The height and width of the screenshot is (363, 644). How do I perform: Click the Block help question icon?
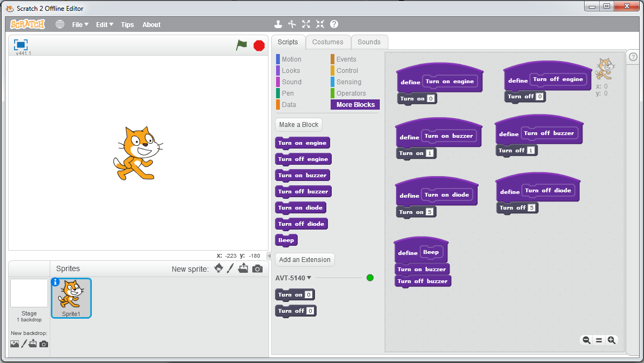point(334,24)
